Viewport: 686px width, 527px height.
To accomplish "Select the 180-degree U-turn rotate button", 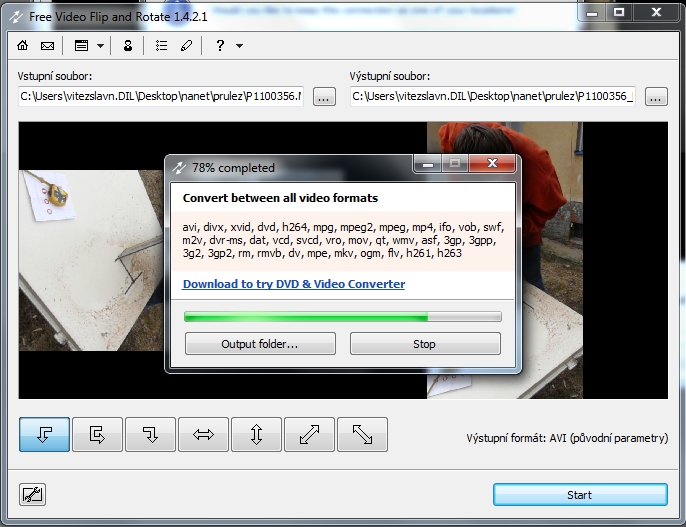I will [x=97, y=434].
